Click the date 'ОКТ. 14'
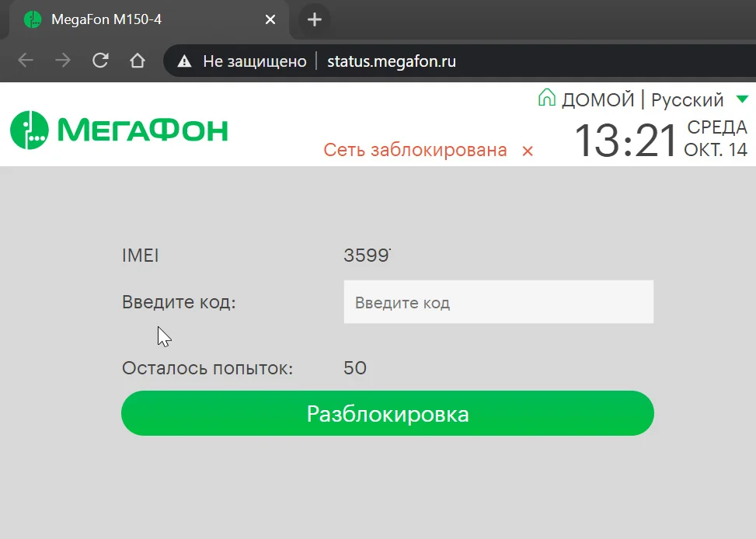Image resolution: width=756 pixels, height=539 pixels. [x=716, y=150]
